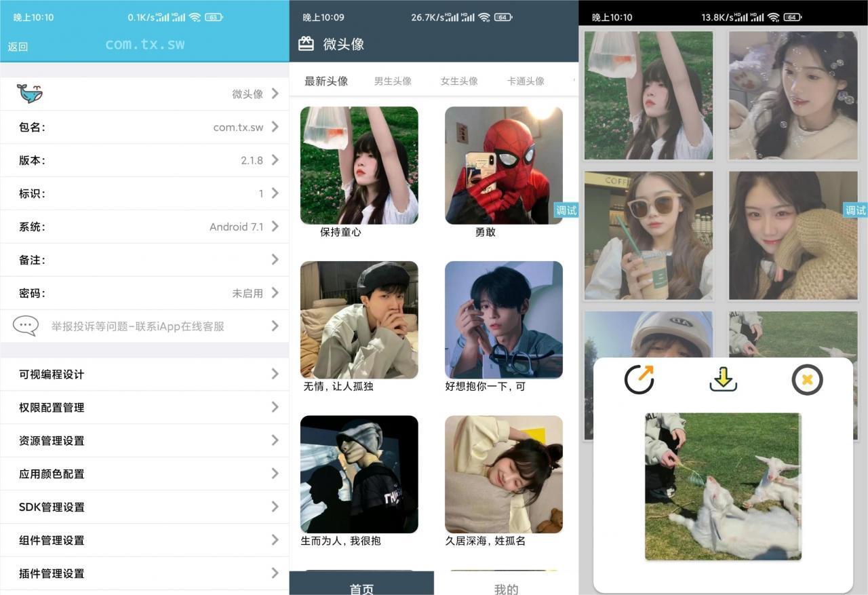Tap the 首页 bottom tab

click(x=361, y=583)
